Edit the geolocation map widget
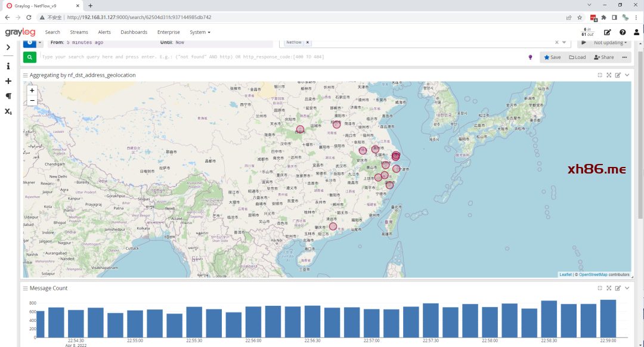The height and width of the screenshot is (347, 644). (618, 75)
